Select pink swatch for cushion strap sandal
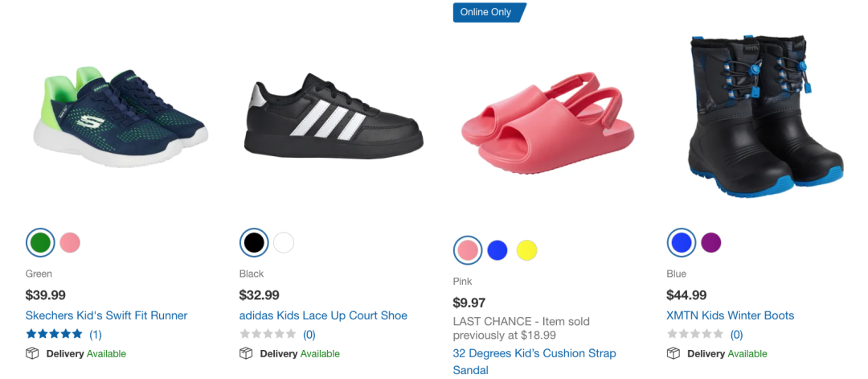Screen dimensions: 868x379 click(x=467, y=250)
